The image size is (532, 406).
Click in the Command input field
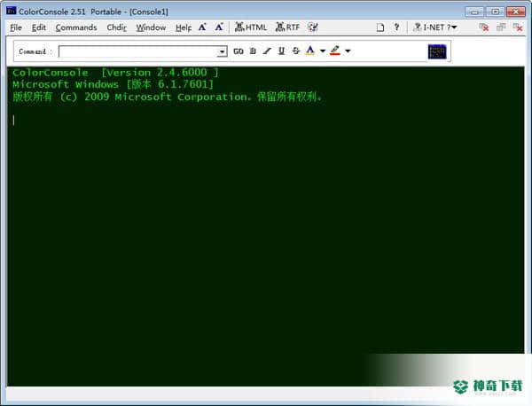point(138,51)
